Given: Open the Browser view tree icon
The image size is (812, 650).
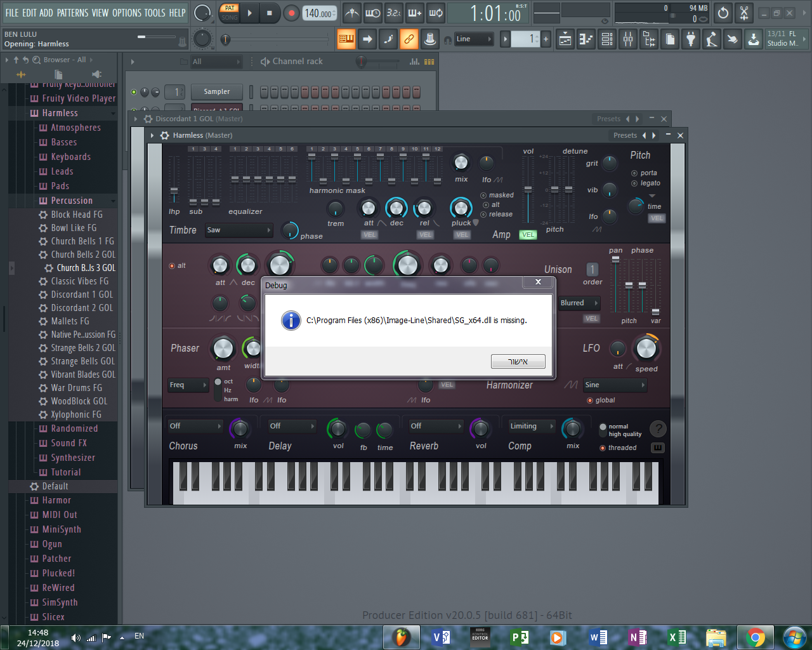Looking at the screenshot, I should pos(649,39).
